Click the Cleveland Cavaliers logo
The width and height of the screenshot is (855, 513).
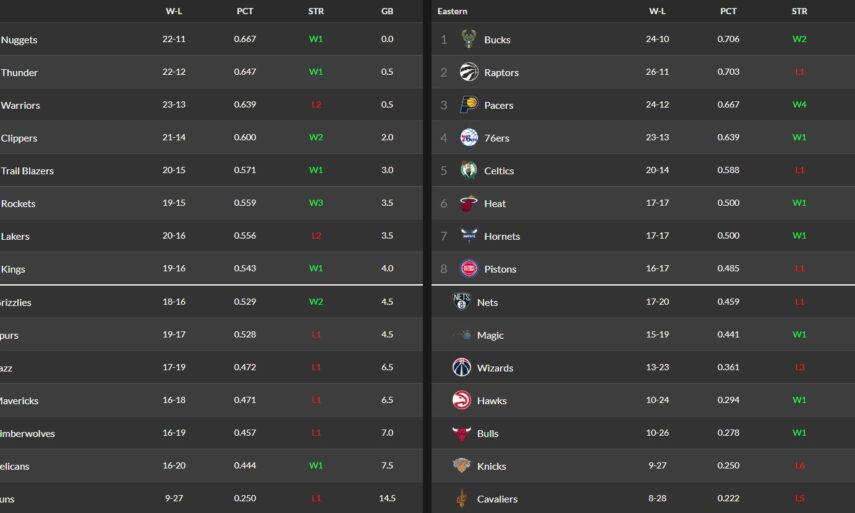[x=461, y=498]
